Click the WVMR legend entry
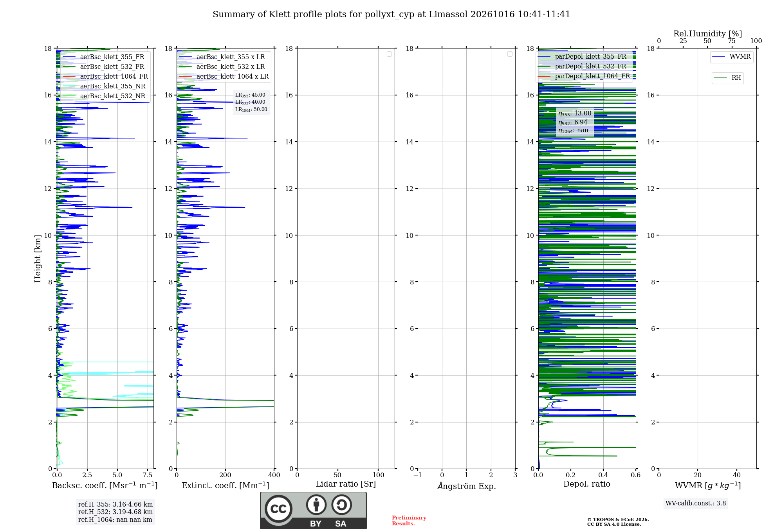The height and width of the screenshot is (532, 783). click(x=732, y=57)
